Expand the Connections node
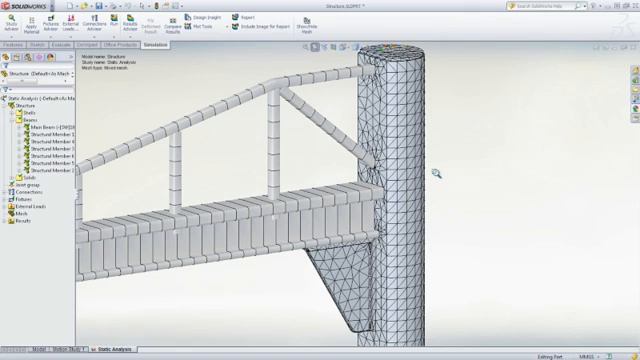The image size is (640, 360). coord(4,192)
